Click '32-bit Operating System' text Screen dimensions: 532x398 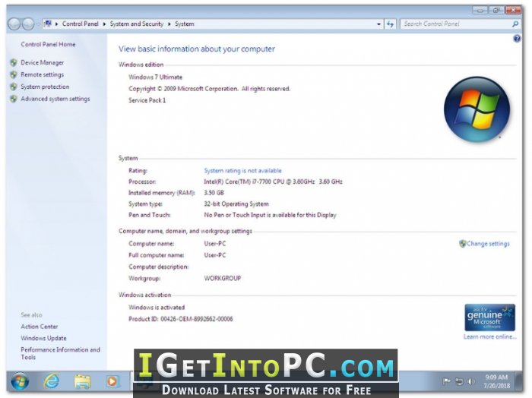pyautogui.click(x=236, y=204)
